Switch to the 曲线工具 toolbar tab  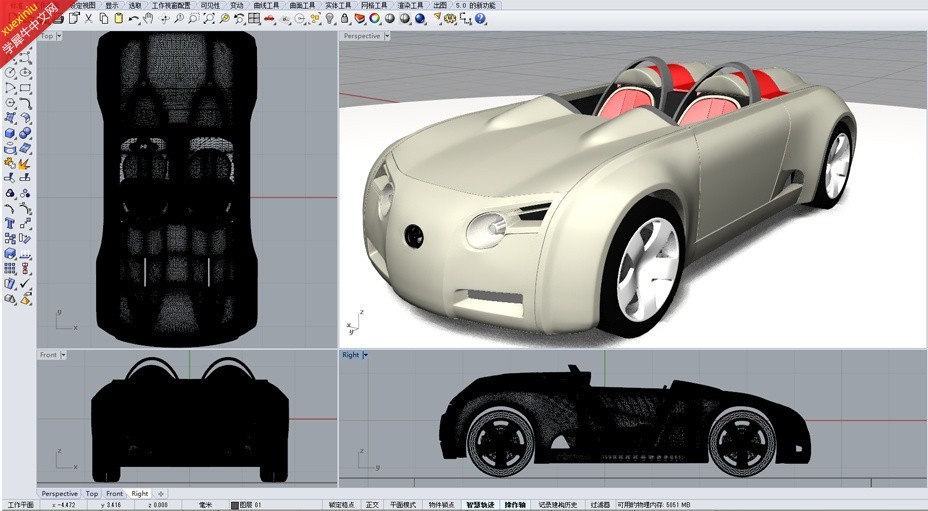tap(266, 5)
